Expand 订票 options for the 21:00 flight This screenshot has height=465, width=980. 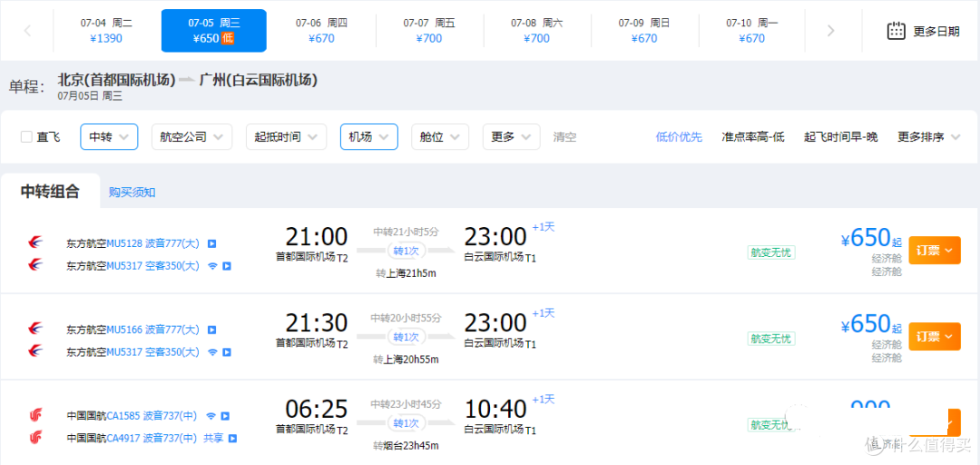click(x=934, y=251)
